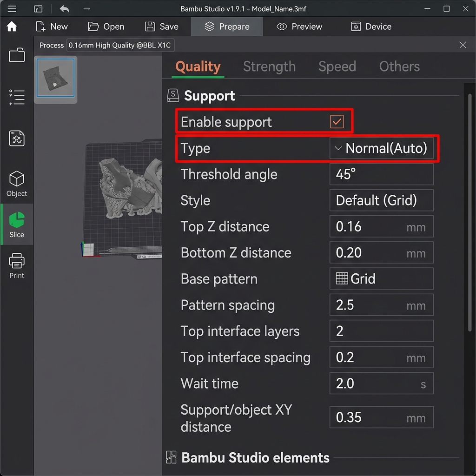Edit the Wait time value
Image resolution: width=476 pixels, height=476 pixels.
(x=381, y=383)
